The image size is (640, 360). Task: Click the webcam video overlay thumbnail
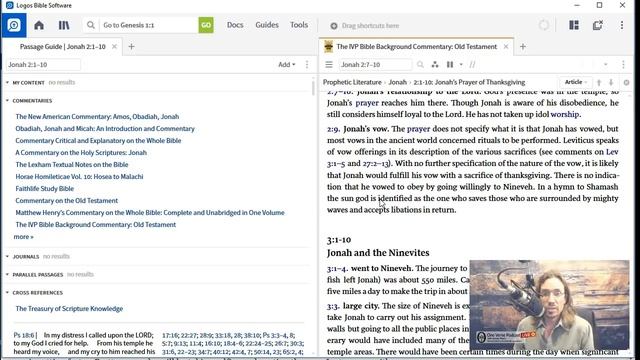(x=549, y=305)
